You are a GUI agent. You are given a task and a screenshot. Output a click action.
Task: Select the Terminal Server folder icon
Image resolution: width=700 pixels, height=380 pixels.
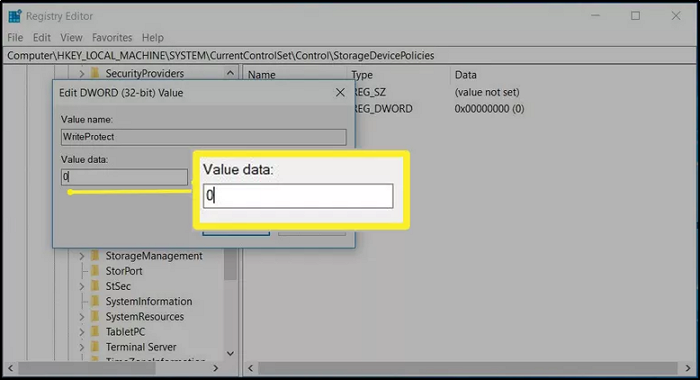(x=95, y=347)
